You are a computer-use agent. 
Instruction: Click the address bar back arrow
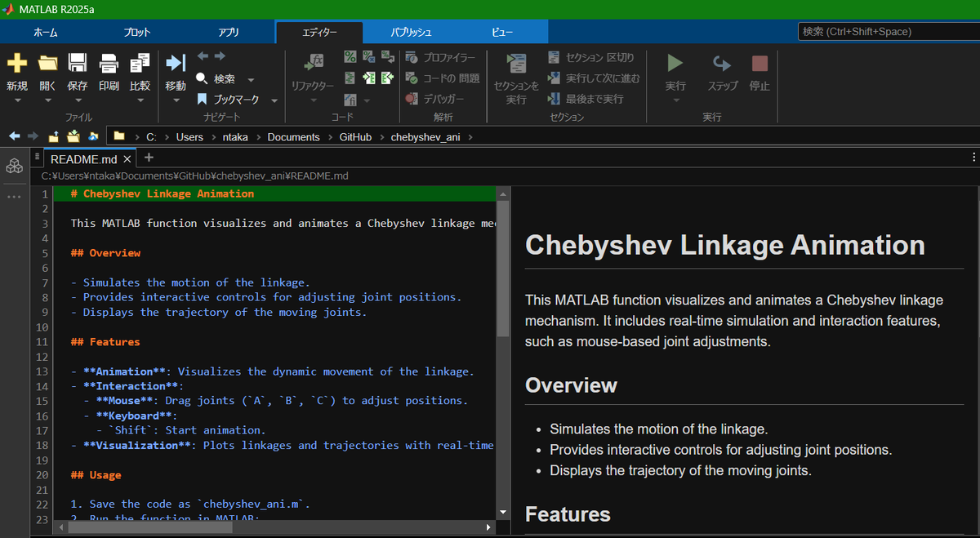pos(15,136)
